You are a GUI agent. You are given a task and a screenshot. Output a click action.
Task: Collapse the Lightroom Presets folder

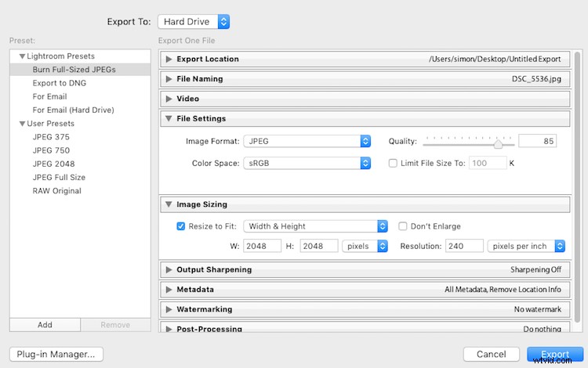22,56
